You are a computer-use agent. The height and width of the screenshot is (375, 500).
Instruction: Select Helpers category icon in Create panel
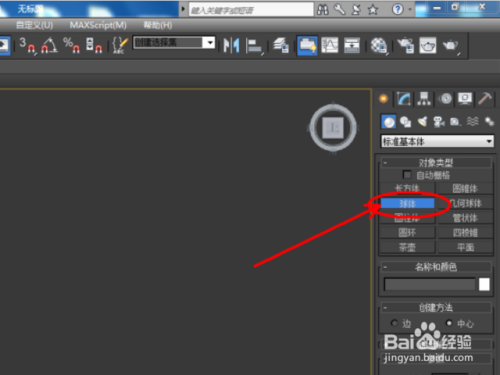tap(455, 122)
